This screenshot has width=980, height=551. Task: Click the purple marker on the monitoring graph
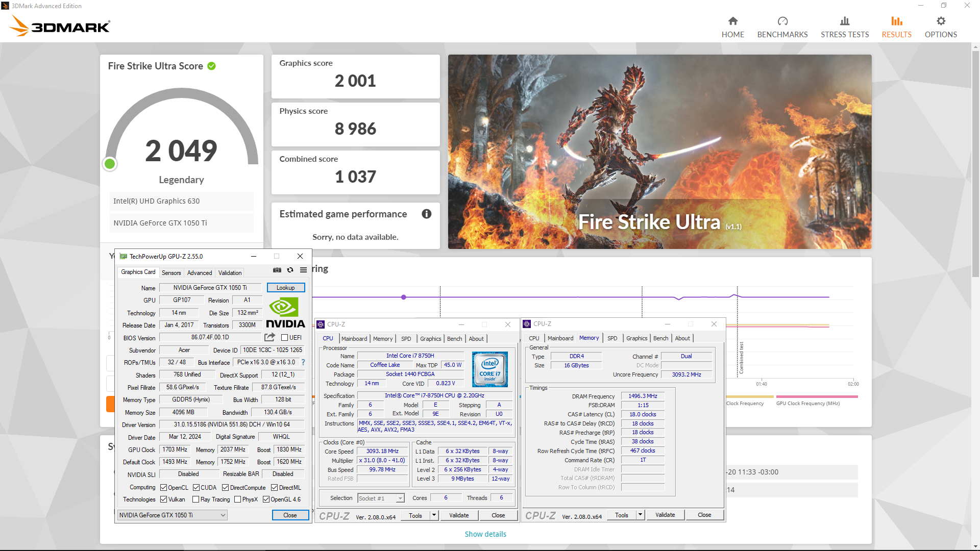pyautogui.click(x=404, y=297)
